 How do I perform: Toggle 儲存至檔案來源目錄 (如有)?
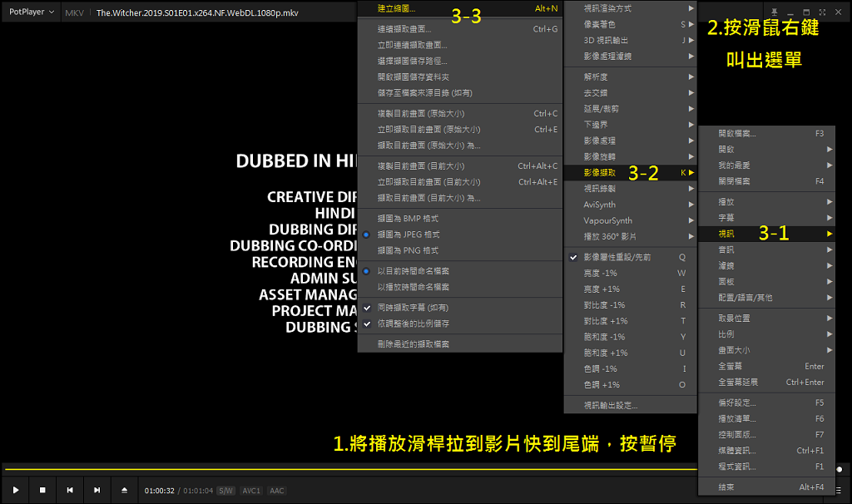(x=459, y=93)
